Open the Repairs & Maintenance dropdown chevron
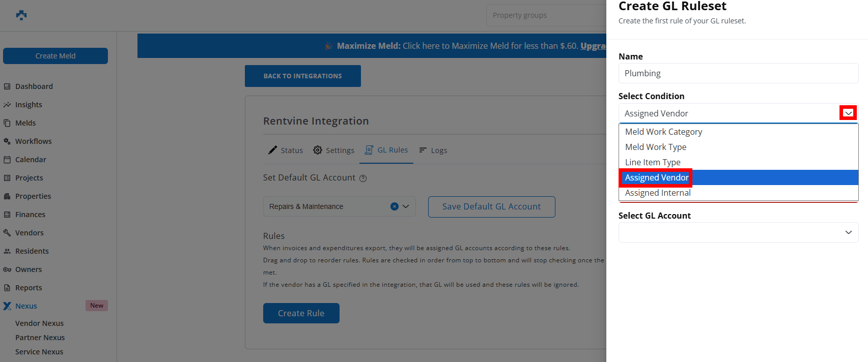This screenshot has height=362, width=868. coord(406,206)
